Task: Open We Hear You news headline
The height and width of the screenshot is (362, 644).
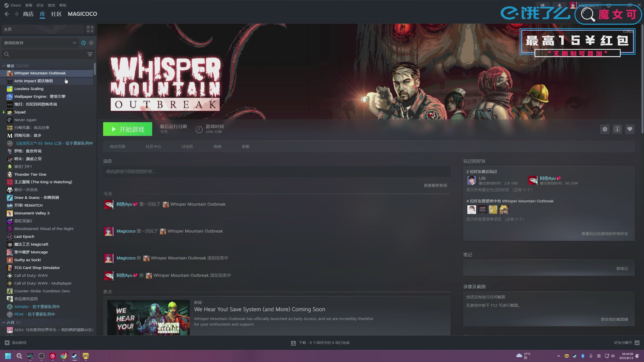Action: tap(260, 309)
